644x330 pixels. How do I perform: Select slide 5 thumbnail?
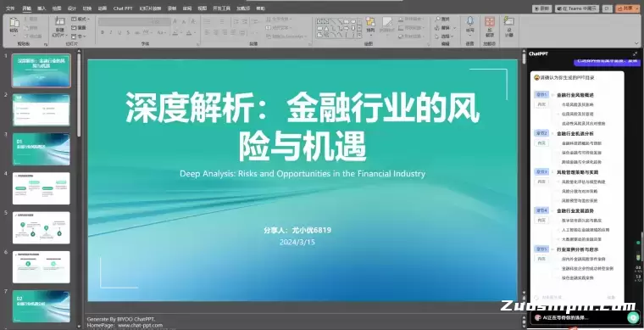pos(41,227)
